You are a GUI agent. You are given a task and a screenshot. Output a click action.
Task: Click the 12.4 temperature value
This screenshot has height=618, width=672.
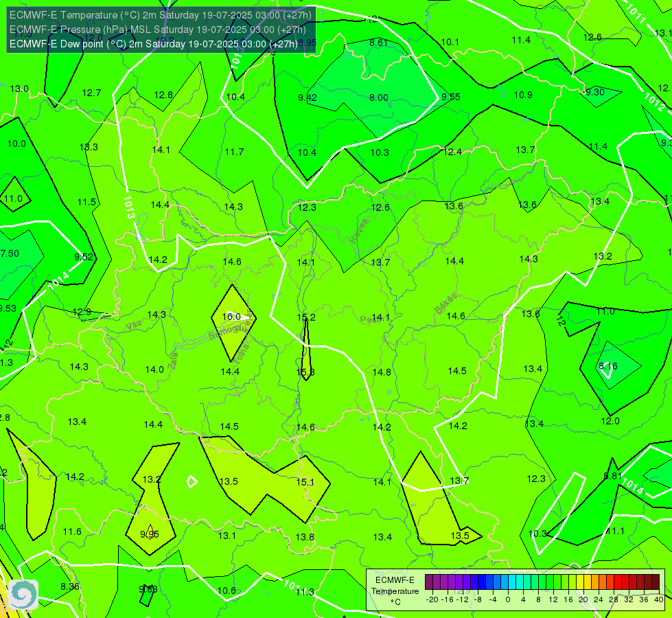[x=452, y=151]
